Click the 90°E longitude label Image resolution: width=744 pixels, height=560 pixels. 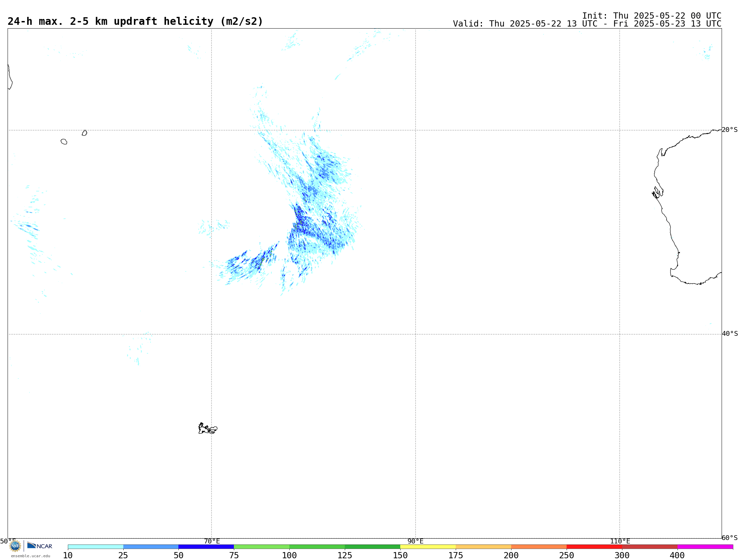tap(416, 541)
